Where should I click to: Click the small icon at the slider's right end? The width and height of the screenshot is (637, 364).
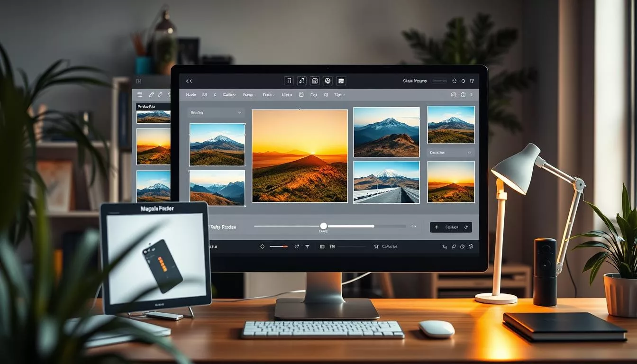[413, 227]
